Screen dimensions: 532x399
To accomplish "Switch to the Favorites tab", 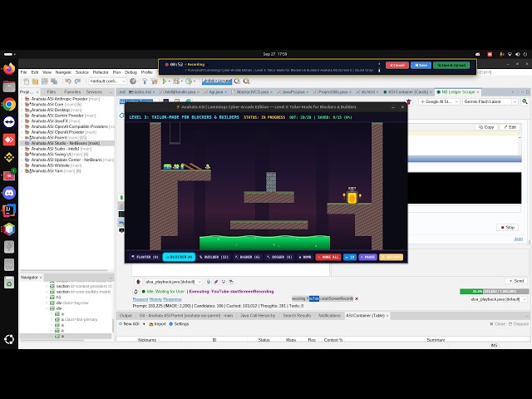I will (72, 92).
